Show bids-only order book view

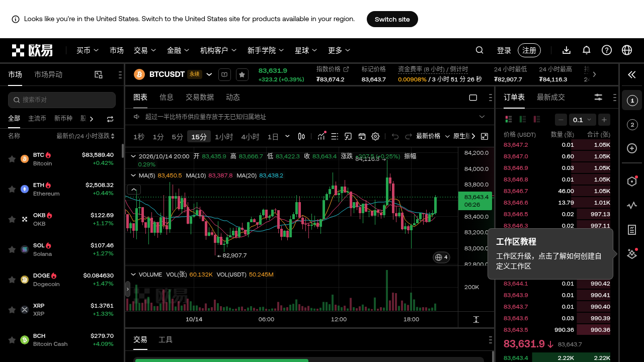[523, 119]
